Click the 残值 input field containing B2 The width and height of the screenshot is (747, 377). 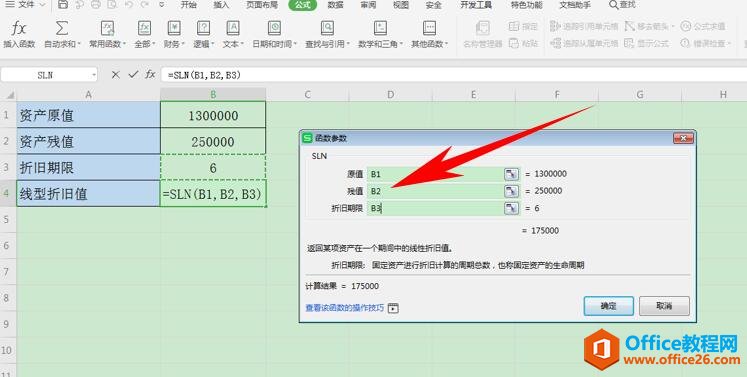click(435, 191)
